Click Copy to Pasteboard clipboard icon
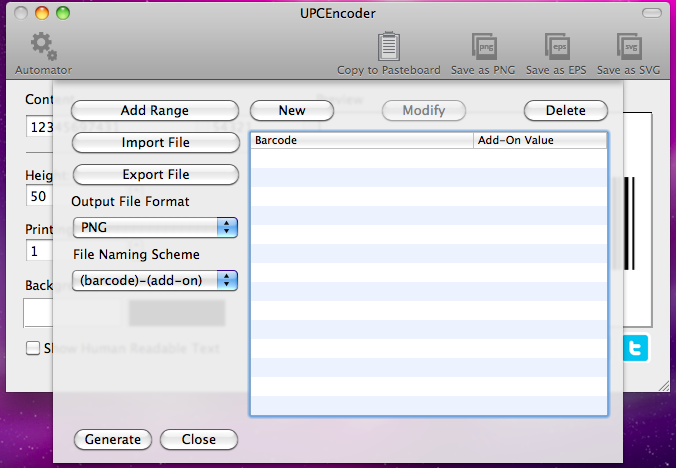This screenshot has width=676, height=468. 388,46
